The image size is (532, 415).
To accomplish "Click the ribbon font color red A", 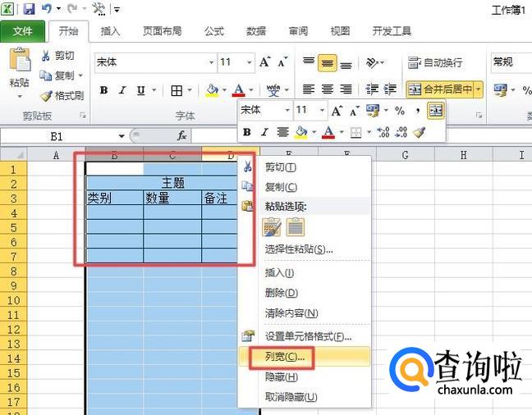I will click(239, 90).
